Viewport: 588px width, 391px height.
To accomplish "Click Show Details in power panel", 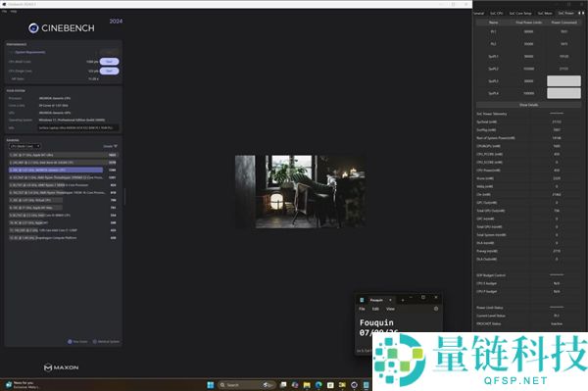I will (x=528, y=105).
